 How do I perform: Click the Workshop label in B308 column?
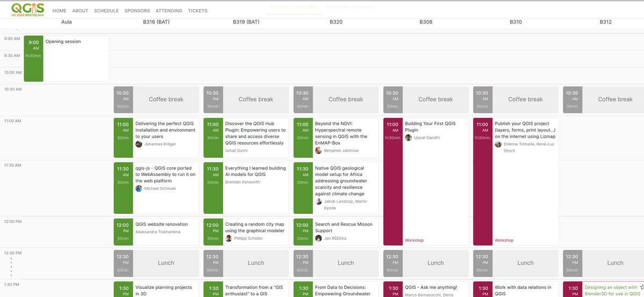(414, 241)
